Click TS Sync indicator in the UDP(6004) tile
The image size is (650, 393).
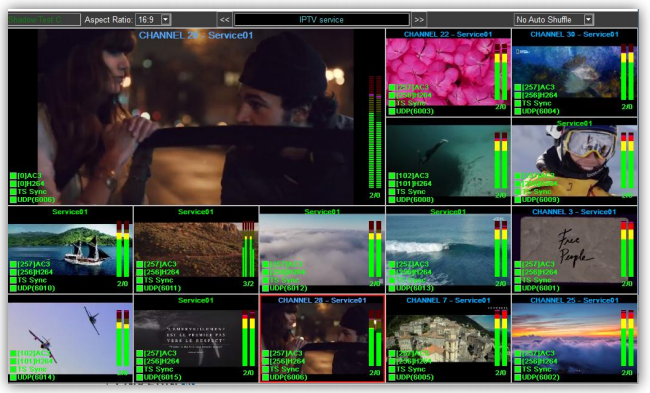pos(517,103)
